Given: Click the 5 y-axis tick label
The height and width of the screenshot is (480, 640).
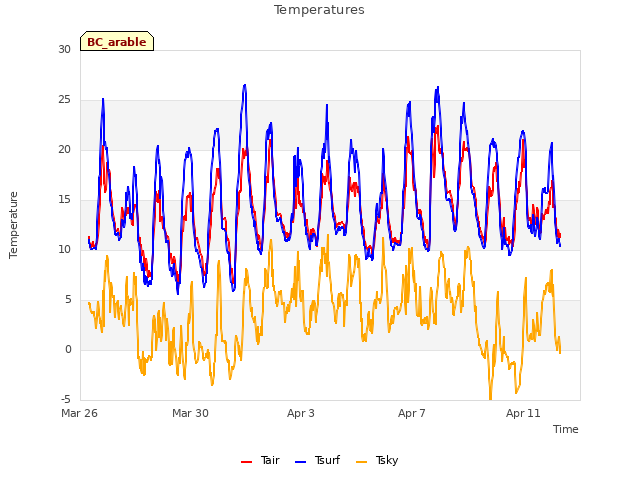Looking at the screenshot, I should tap(68, 300).
